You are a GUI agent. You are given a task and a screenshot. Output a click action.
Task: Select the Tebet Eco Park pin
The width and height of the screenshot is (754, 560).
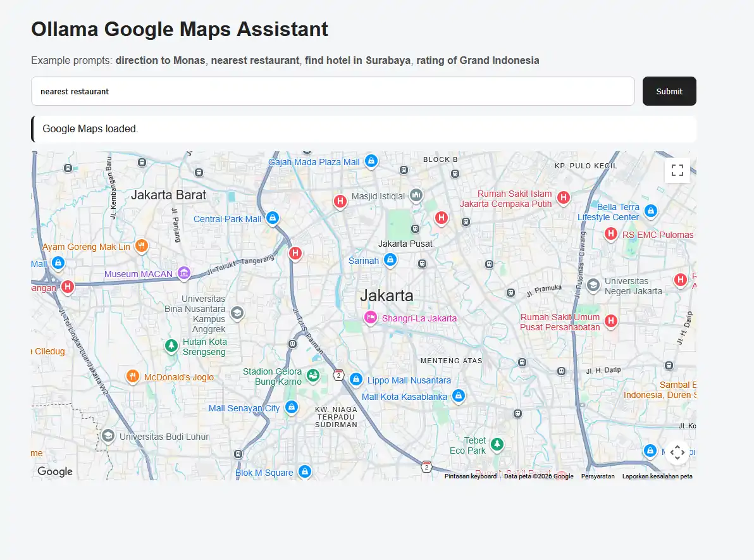(497, 444)
